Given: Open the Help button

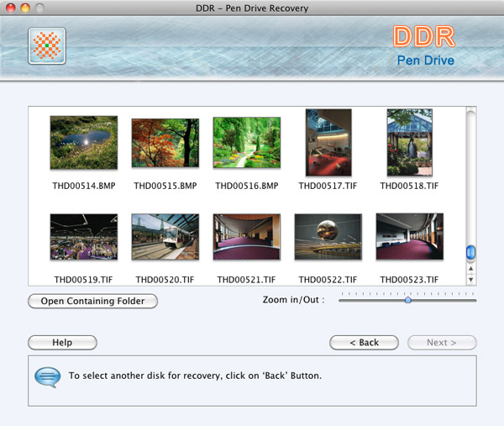Looking at the screenshot, I should (62, 343).
